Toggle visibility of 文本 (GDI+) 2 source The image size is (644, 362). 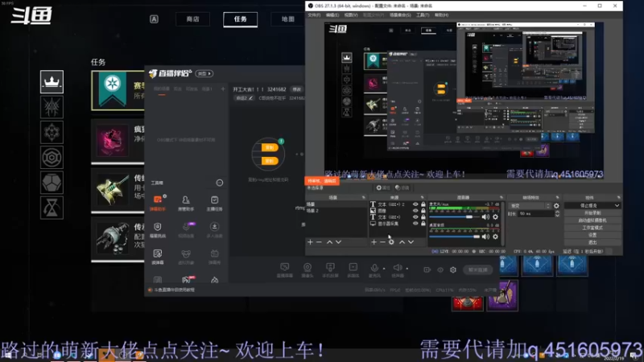(x=415, y=204)
